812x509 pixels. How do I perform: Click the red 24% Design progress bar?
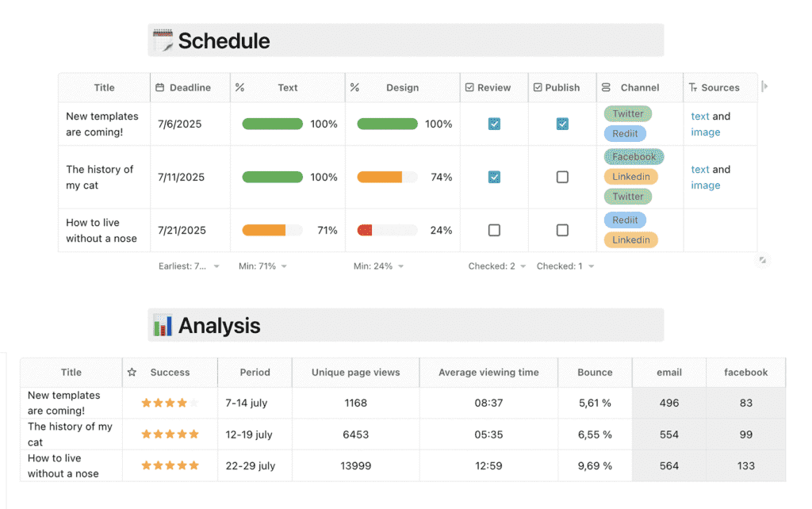pos(387,230)
